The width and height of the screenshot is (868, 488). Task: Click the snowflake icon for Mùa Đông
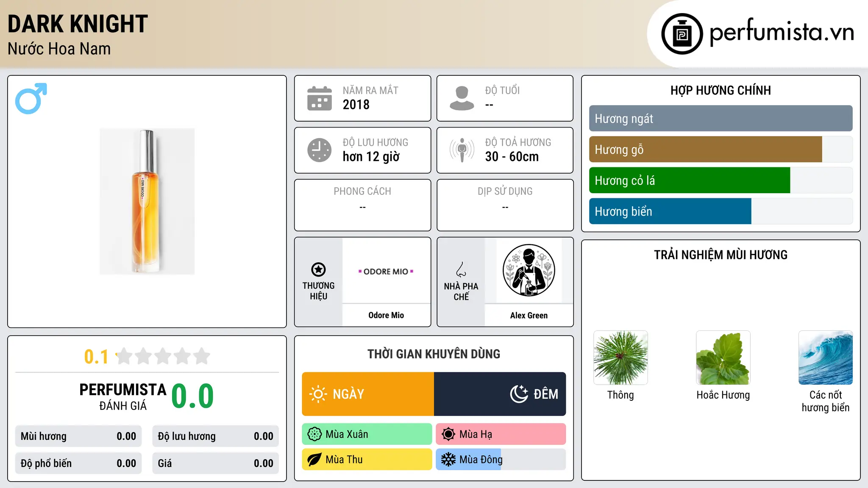(x=448, y=460)
